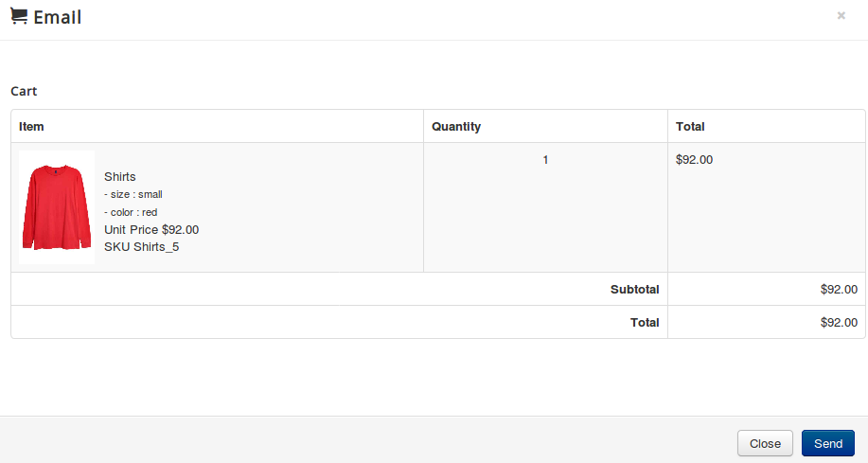Click the color : red attribute

131,212
